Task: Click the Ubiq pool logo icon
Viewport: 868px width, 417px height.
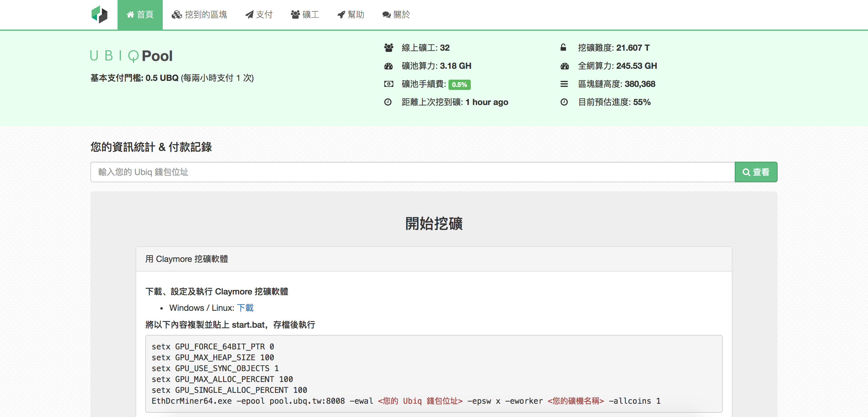Action: (99, 14)
